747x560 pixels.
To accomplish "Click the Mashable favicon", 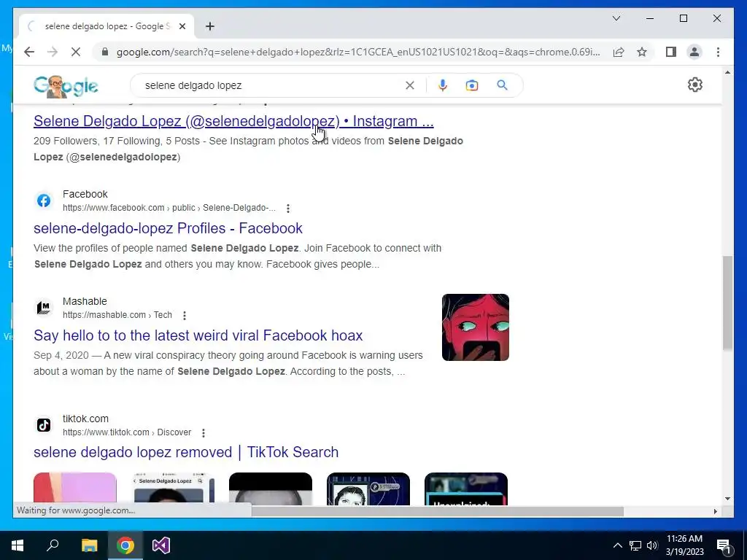I will [x=43, y=308].
